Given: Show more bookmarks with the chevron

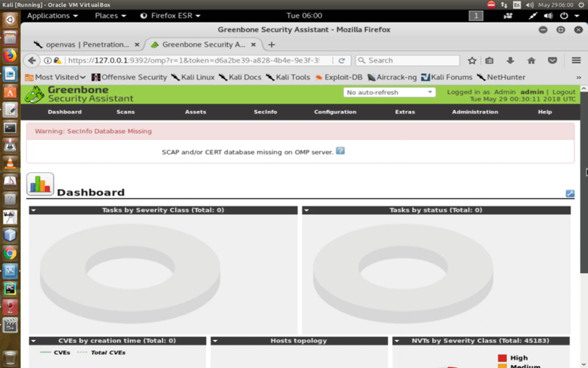Looking at the screenshot, I should point(579,78).
